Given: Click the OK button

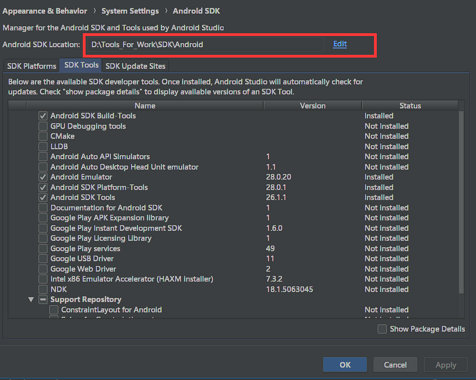Looking at the screenshot, I should pyautogui.click(x=345, y=365).
